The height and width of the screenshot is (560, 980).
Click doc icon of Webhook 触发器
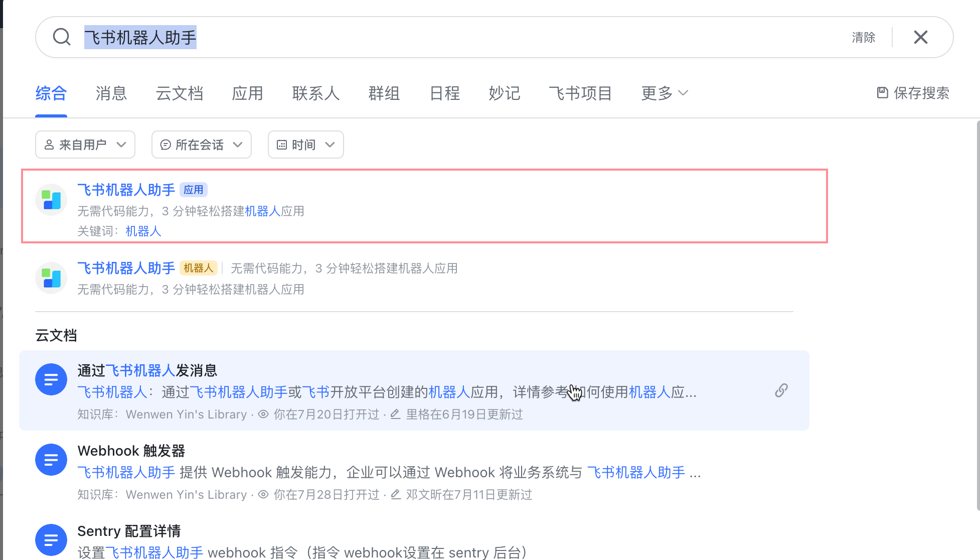coord(51,460)
